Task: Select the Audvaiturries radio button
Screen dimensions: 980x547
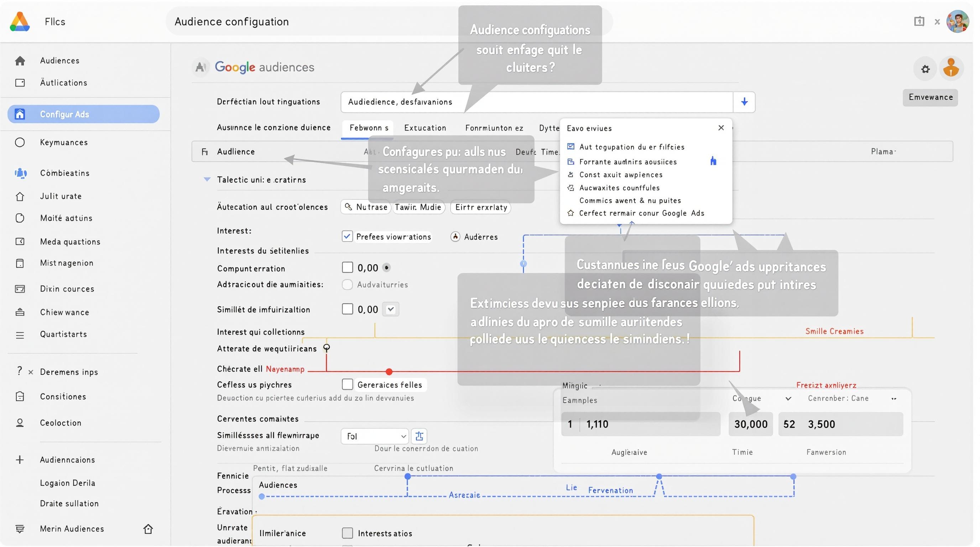Action: [x=347, y=285]
